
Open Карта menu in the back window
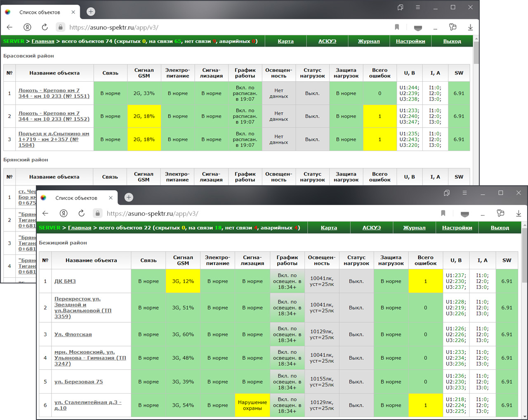coord(285,41)
